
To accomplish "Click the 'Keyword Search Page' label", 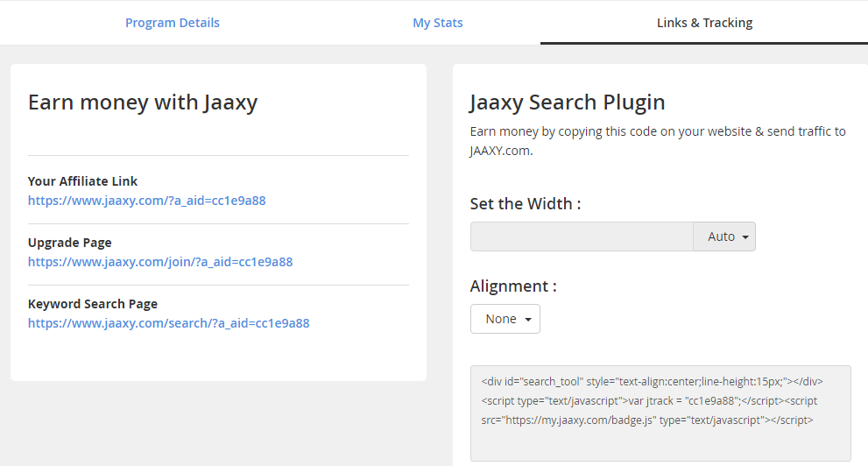I will 93,304.
